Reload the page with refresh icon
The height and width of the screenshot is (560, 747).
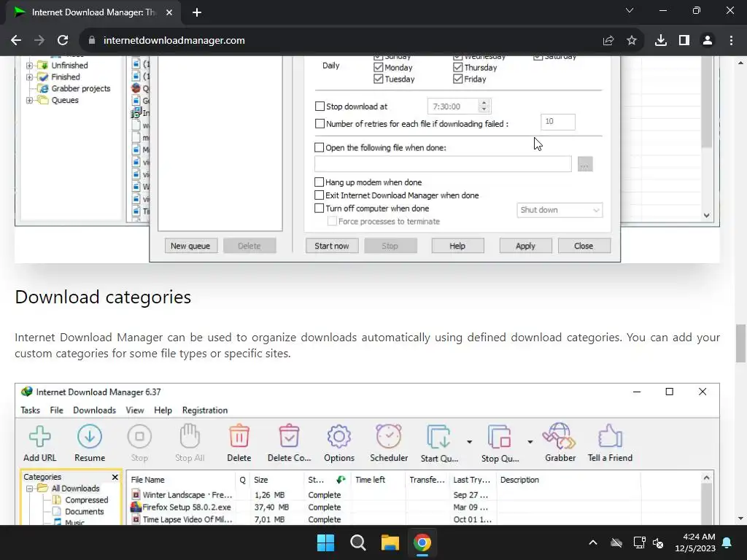coord(63,41)
